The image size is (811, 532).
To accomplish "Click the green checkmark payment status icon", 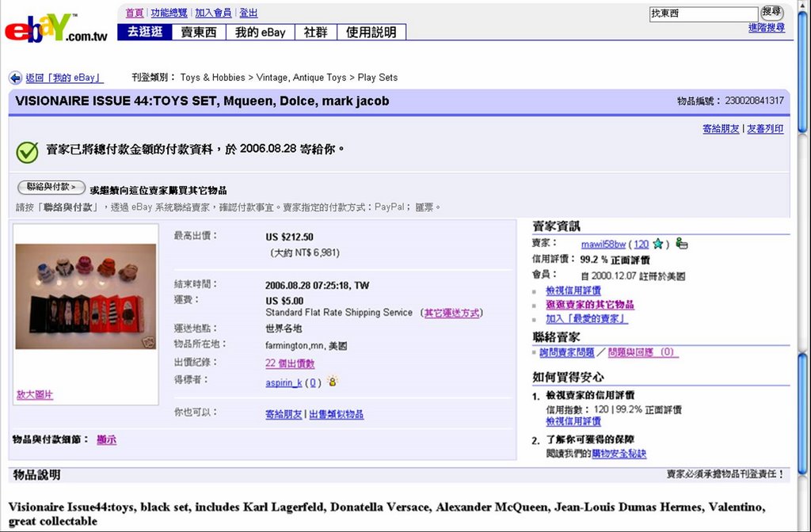I will [27, 152].
